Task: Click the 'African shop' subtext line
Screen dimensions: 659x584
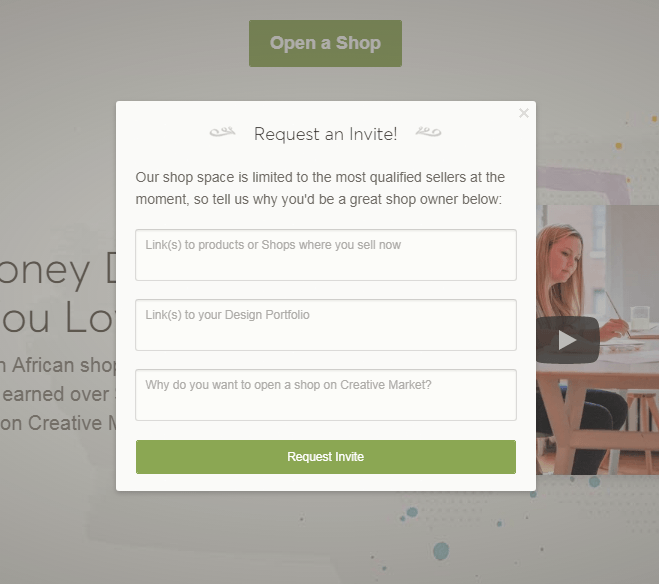Action: pyautogui.click(x=58, y=365)
